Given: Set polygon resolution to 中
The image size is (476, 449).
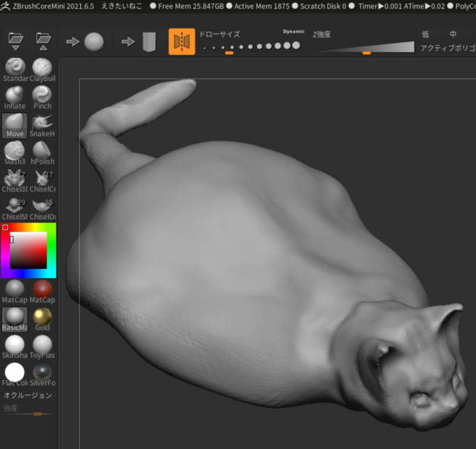Looking at the screenshot, I should (x=453, y=35).
